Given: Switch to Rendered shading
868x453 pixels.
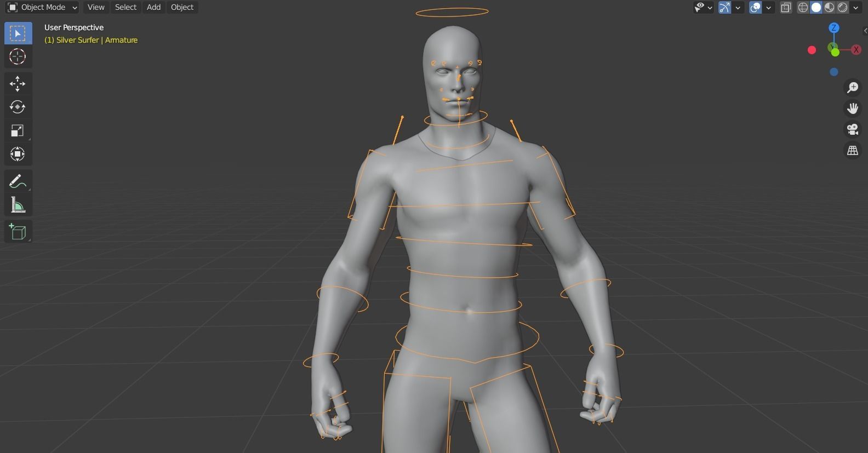Looking at the screenshot, I should point(842,7).
